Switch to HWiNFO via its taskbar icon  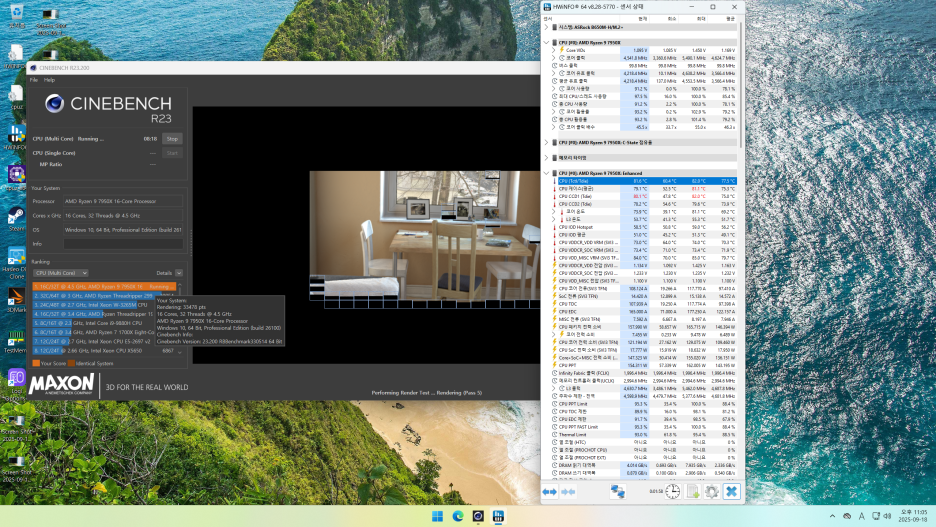[x=498, y=516]
